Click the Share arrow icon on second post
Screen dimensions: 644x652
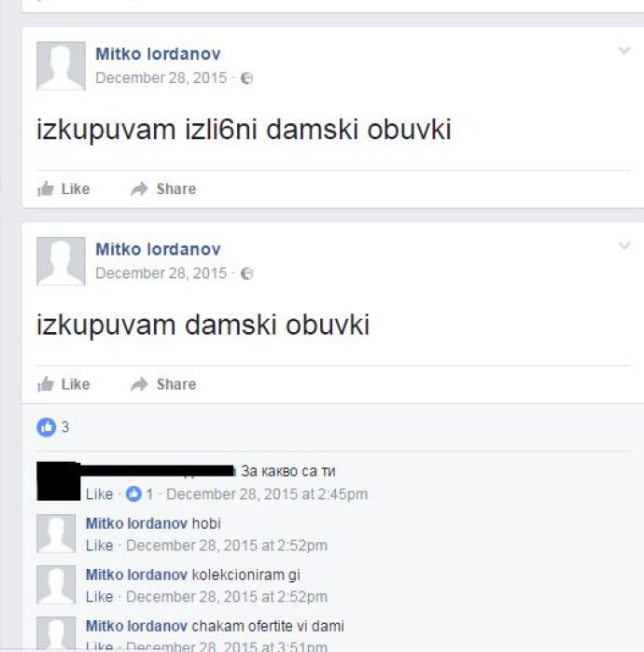pos(139,384)
